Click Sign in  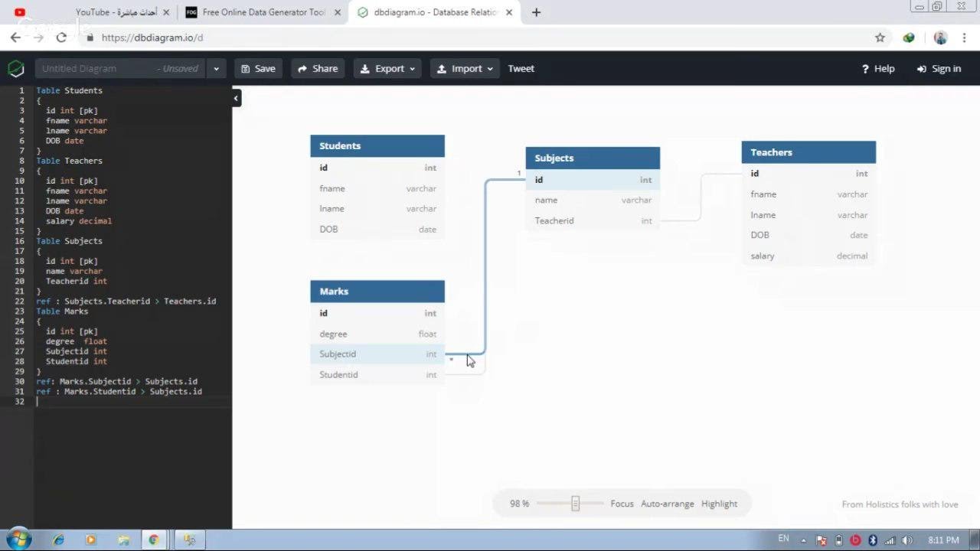point(939,69)
